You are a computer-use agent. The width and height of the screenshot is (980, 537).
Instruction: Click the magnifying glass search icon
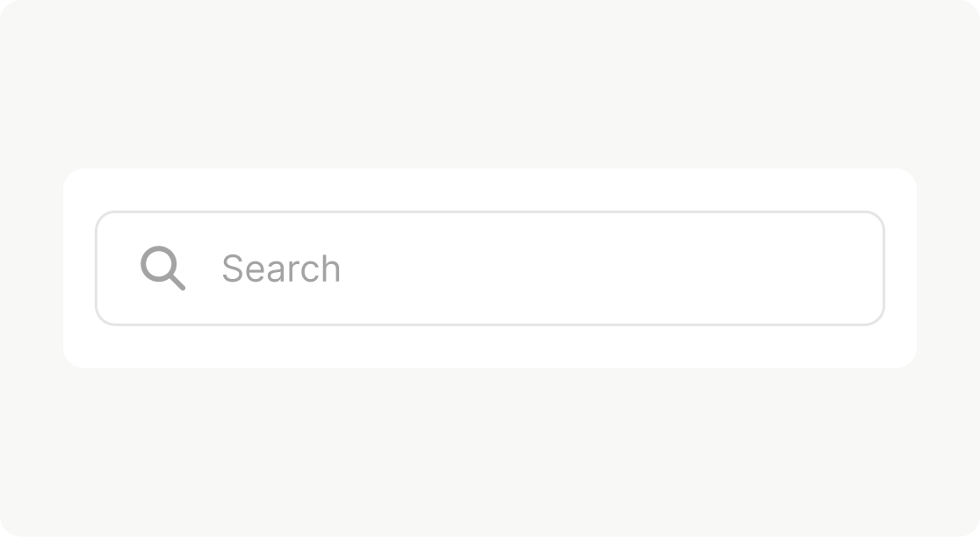[x=162, y=268]
